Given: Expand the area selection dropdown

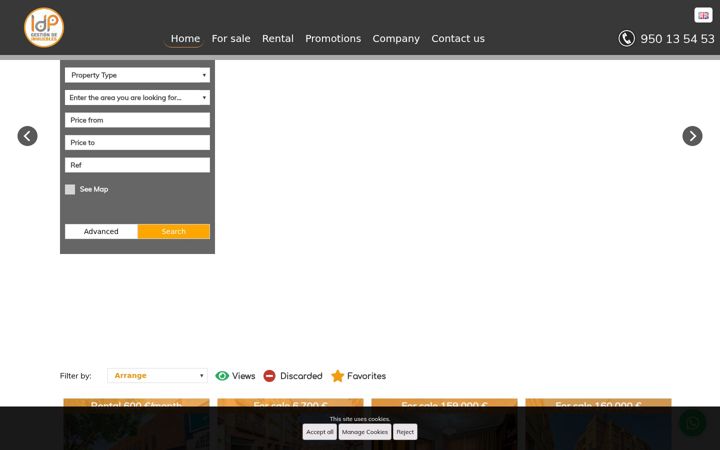Looking at the screenshot, I should coord(137,97).
